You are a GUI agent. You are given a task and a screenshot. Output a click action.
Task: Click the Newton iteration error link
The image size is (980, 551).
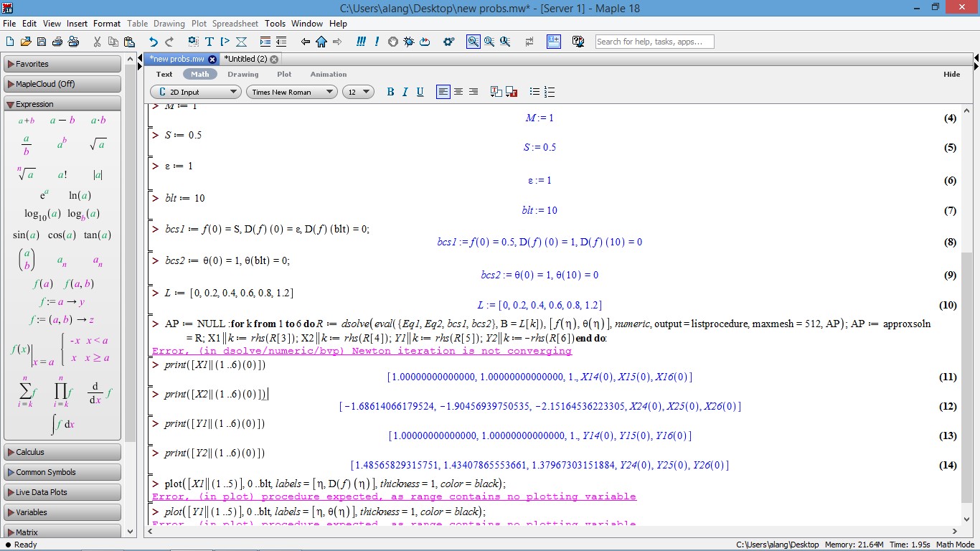click(362, 351)
